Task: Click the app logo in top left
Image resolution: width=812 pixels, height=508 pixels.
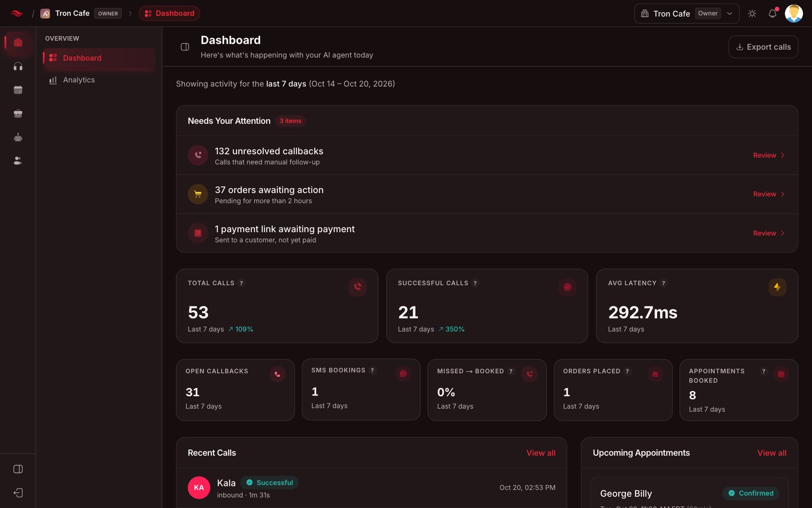Action: pyautogui.click(x=17, y=14)
